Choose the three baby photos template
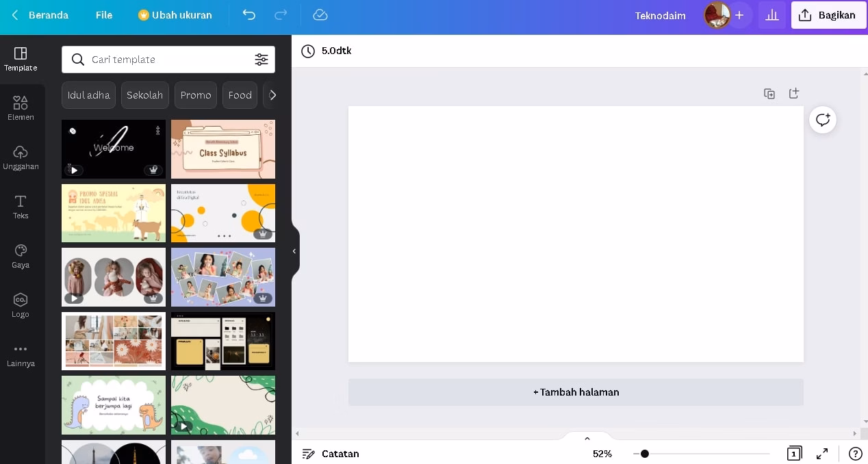The height and width of the screenshot is (464, 868). tap(114, 277)
